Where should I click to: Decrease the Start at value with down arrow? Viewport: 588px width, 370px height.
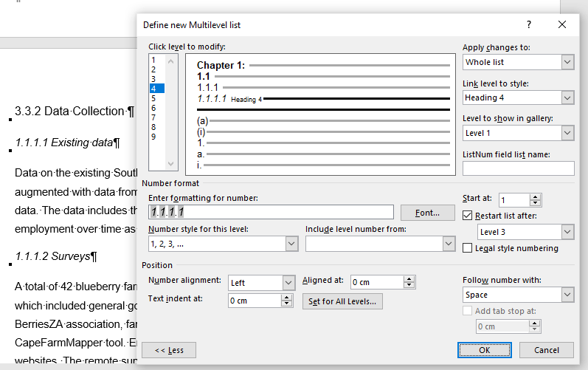(x=536, y=203)
